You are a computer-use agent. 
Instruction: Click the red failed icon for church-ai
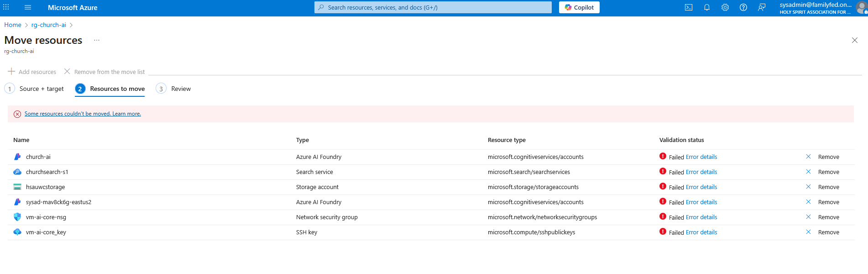click(x=663, y=156)
